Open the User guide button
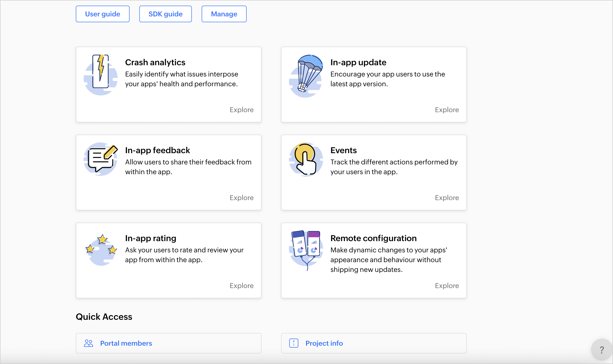This screenshot has width=613, height=364. coord(103,14)
